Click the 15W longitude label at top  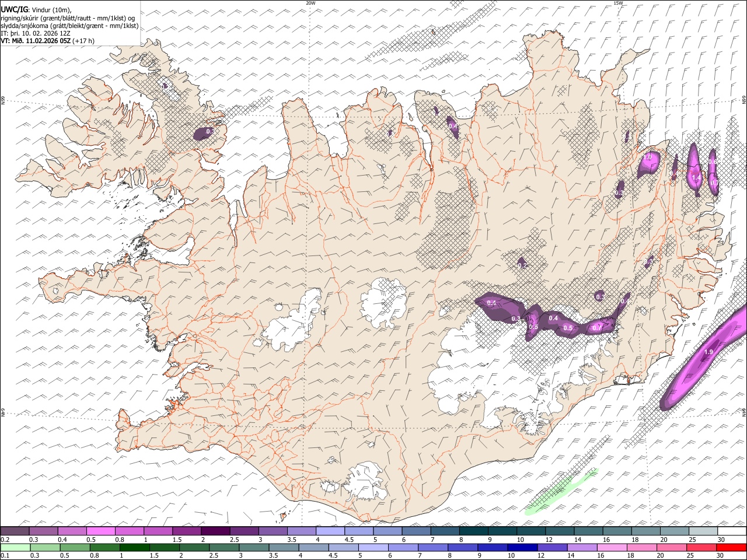pyautogui.click(x=618, y=3)
